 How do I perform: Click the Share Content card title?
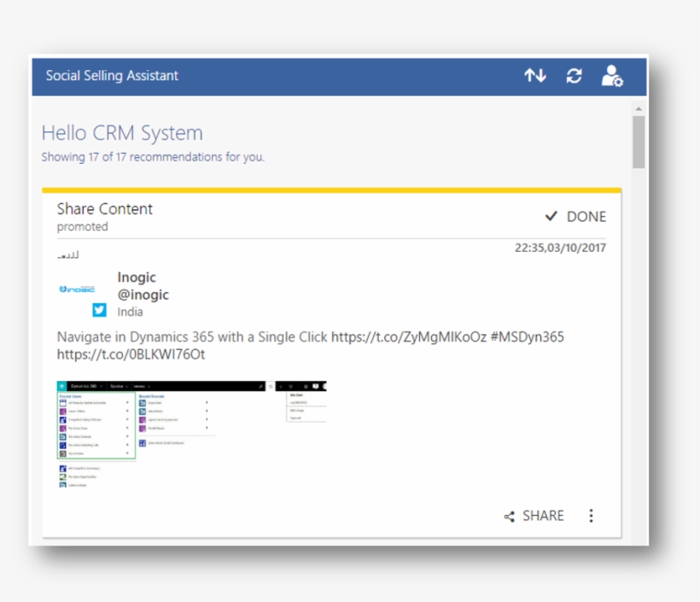coord(104,209)
